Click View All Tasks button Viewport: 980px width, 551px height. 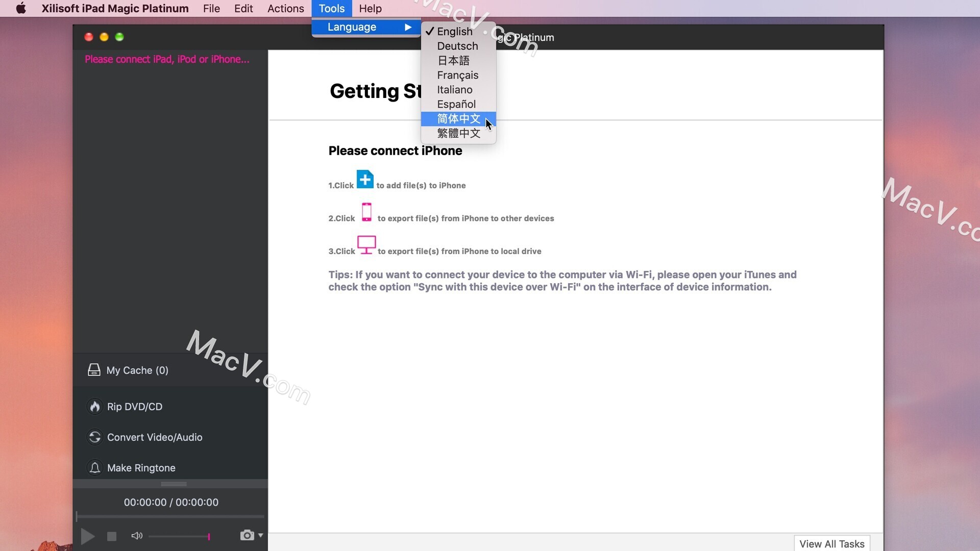click(x=832, y=543)
